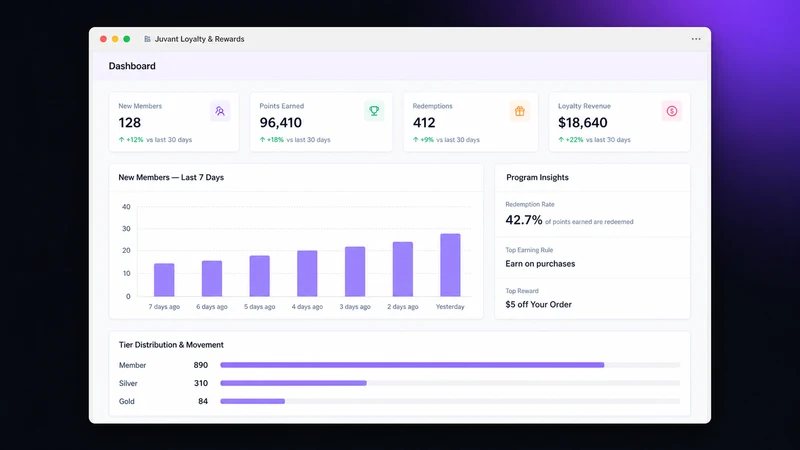Click the Yesterday axis label
The height and width of the screenshot is (450, 800).
point(450,307)
